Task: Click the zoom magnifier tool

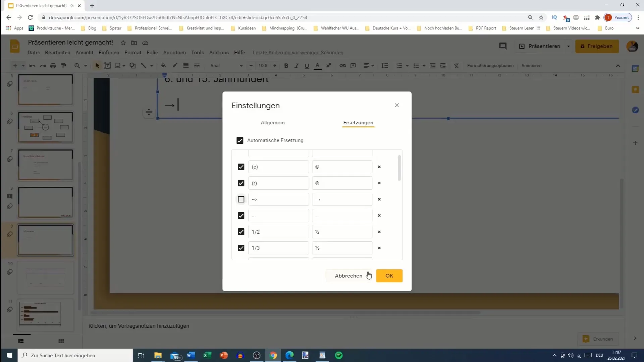Action: [77, 66]
